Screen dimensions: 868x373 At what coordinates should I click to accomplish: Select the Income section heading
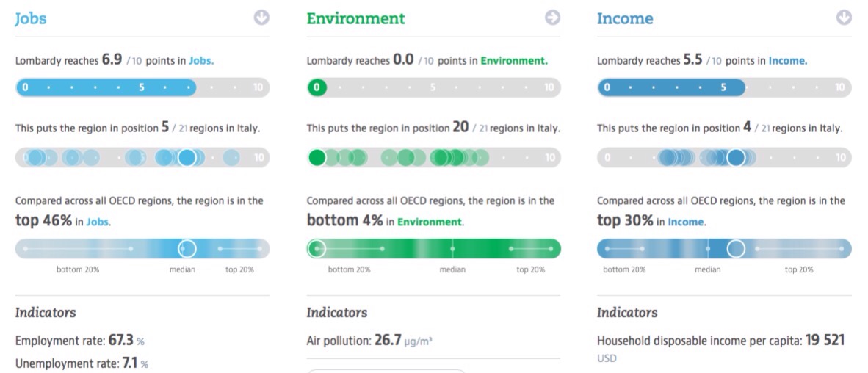[625, 18]
